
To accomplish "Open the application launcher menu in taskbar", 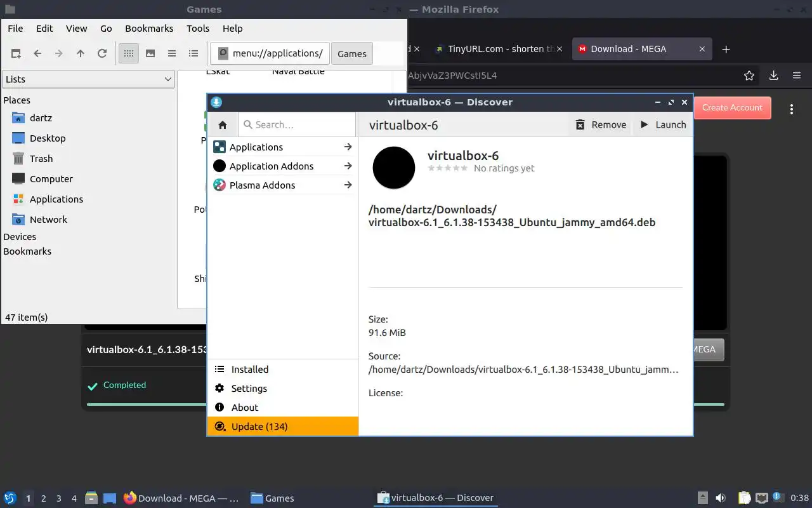I will click(10, 498).
